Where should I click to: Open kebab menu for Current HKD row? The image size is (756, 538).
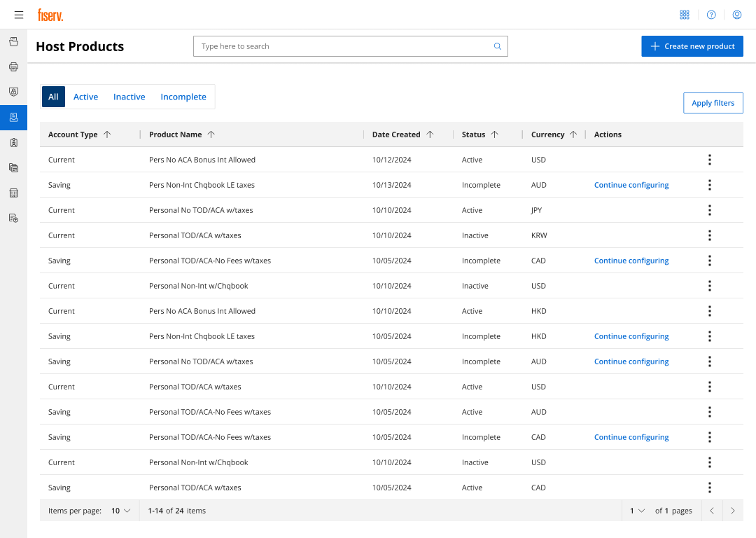tap(709, 311)
